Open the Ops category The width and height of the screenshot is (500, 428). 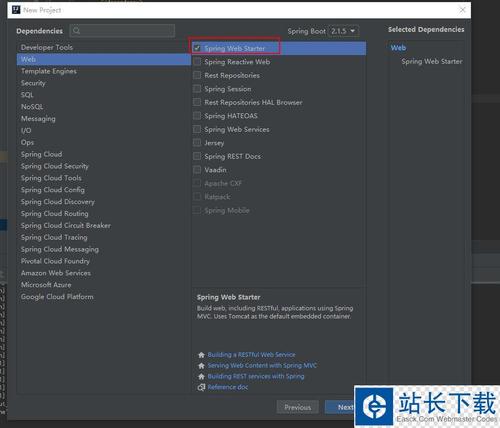click(x=104, y=142)
